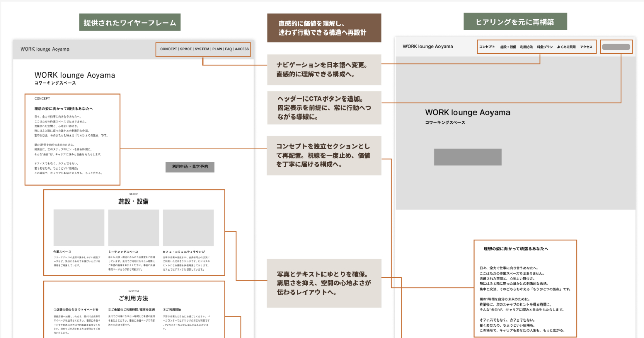This screenshot has height=338, width=644.
Task: Click 料金プラン in the rebuilt navigation
Action: (x=545, y=47)
